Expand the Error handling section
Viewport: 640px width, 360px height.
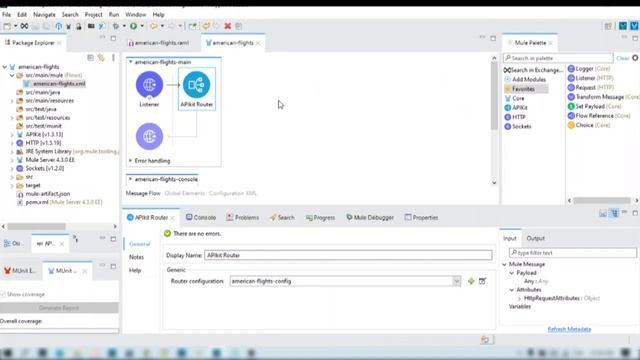tap(131, 161)
